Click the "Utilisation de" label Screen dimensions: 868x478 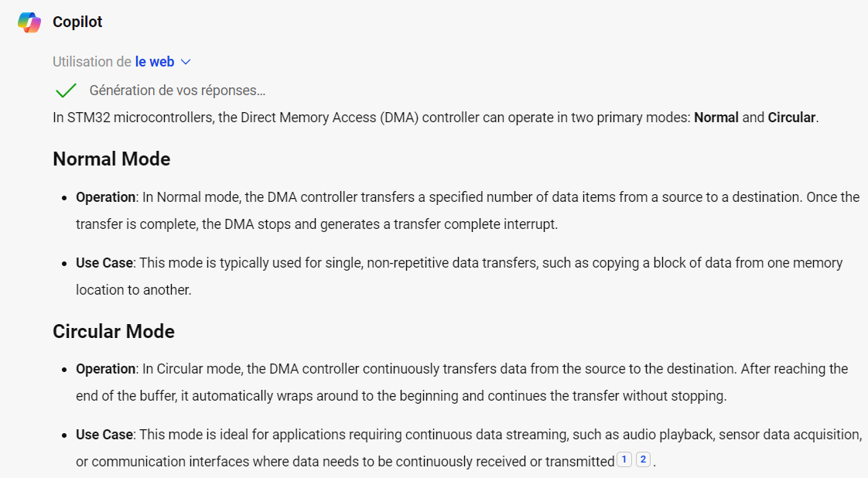coord(92,62)
